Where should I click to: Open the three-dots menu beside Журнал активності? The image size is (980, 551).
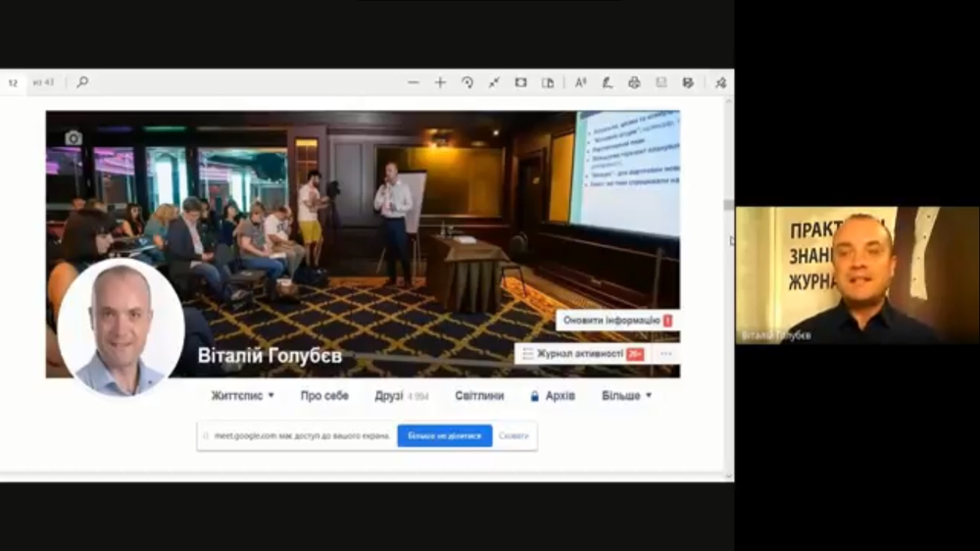coord(666,354)
